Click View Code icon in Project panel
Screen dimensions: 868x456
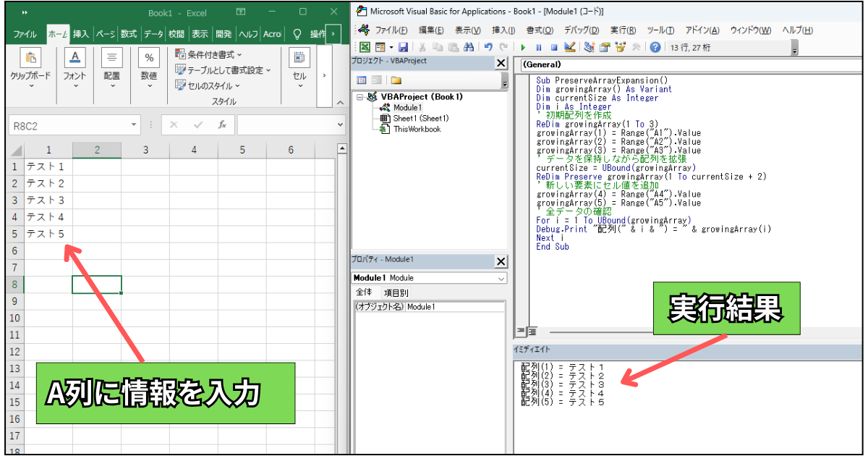coord(362,80)
